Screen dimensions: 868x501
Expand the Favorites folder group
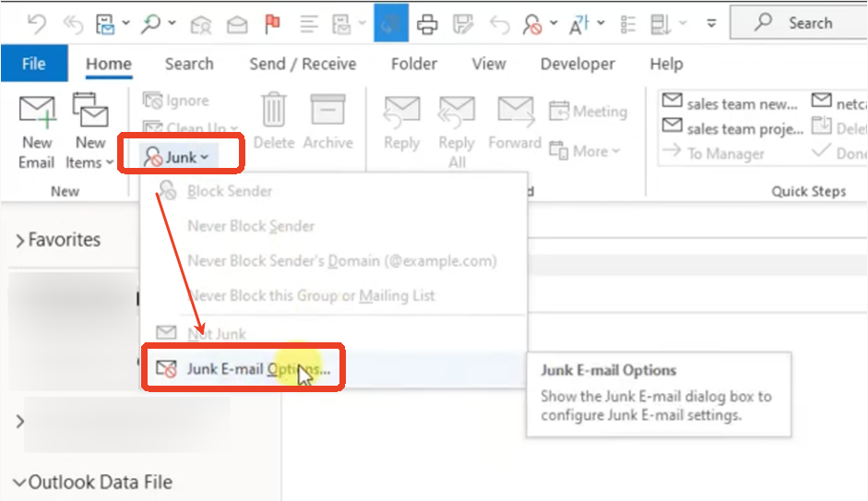[20, 240]
